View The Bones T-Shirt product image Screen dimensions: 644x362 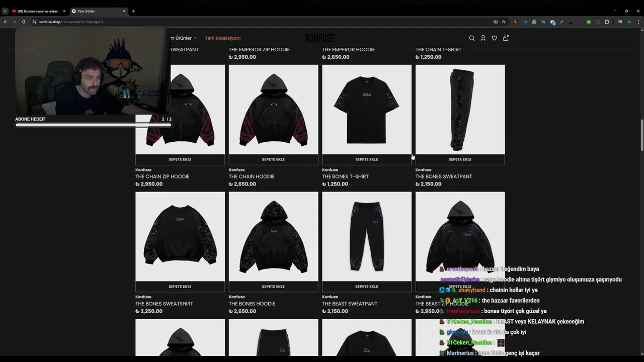[x=367, y=110]
